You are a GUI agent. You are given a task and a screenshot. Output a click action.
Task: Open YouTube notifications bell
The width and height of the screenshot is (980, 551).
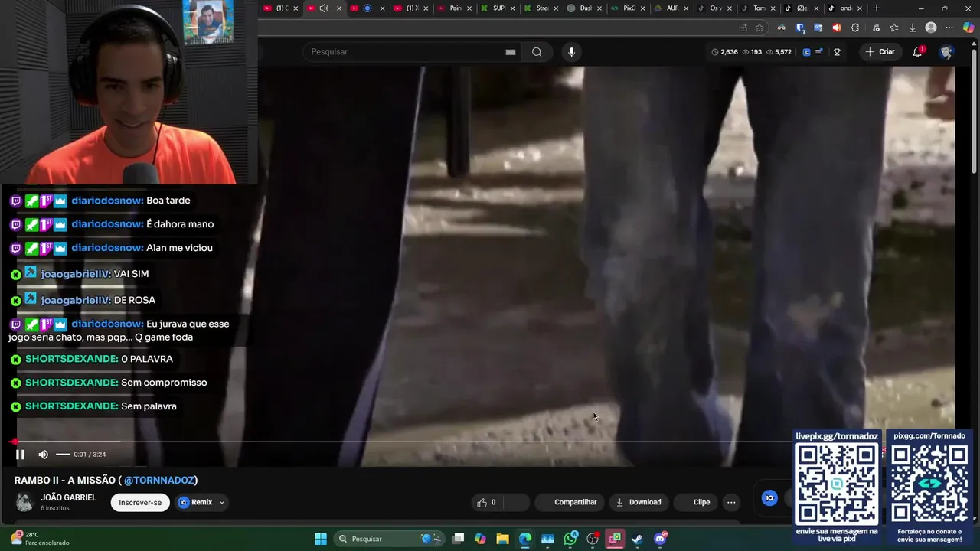coord(917,52)
